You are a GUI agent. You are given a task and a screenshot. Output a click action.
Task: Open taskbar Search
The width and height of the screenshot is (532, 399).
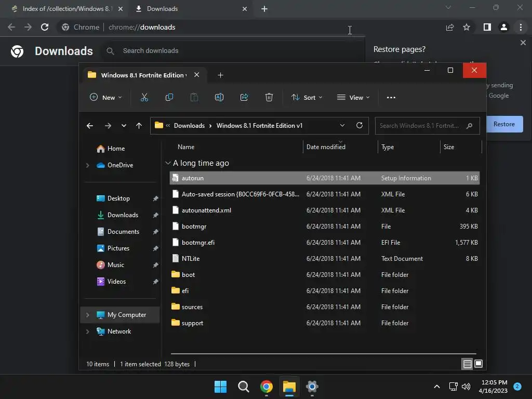tap(243, 387)
